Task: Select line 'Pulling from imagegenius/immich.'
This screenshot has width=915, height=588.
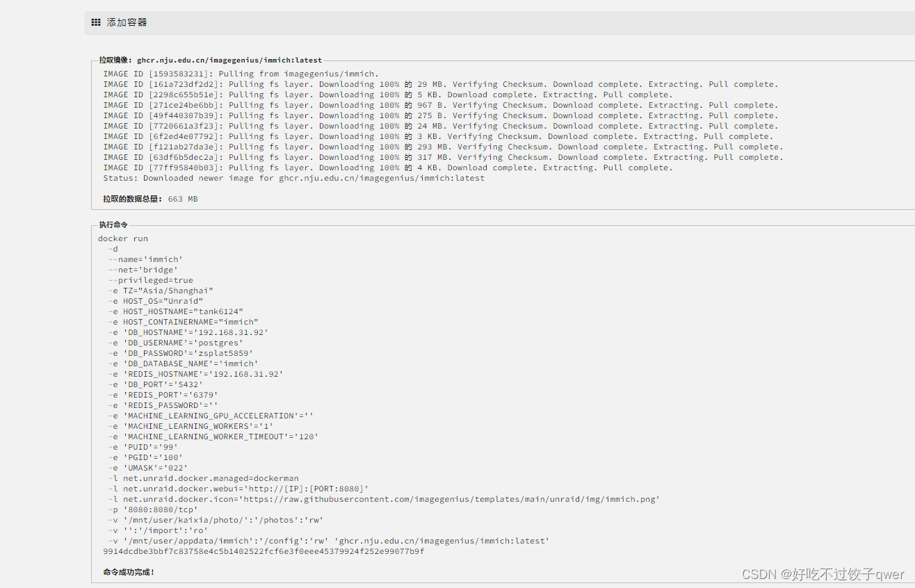Action: coord(241,74)
